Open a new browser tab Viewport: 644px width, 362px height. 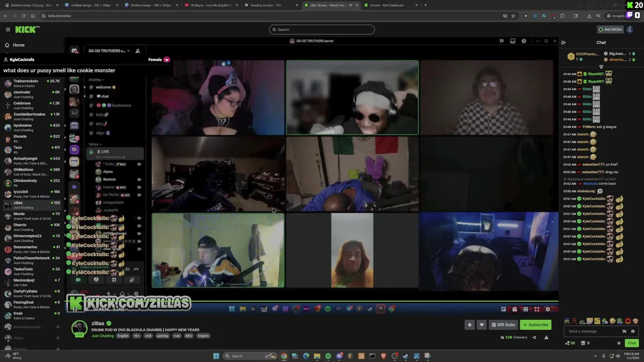point(426,5)
